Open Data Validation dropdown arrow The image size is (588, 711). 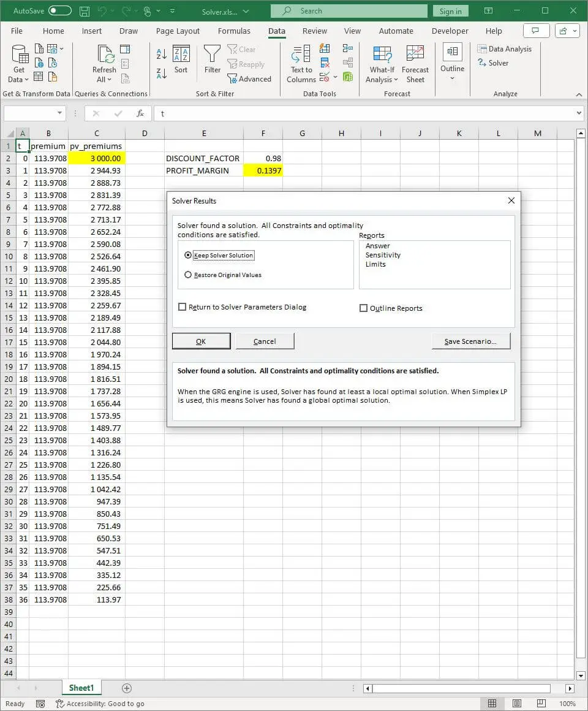pos(335,77)
